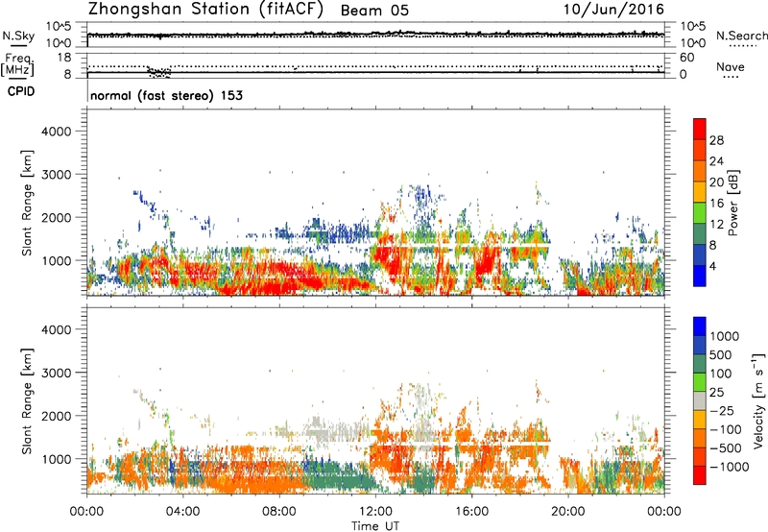Click the red top of the power colorbar
768x532 pixels.
tap(700, 129)
